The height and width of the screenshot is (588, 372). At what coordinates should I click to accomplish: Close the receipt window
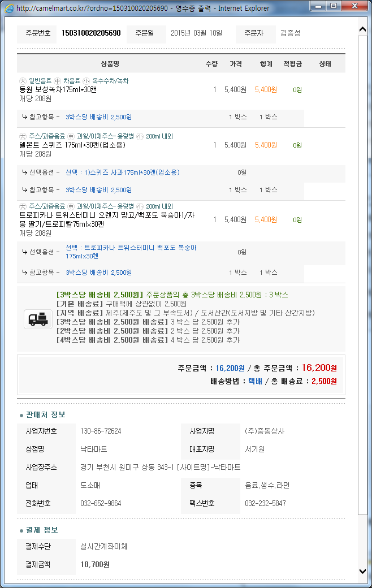click(x=354, y=6)
